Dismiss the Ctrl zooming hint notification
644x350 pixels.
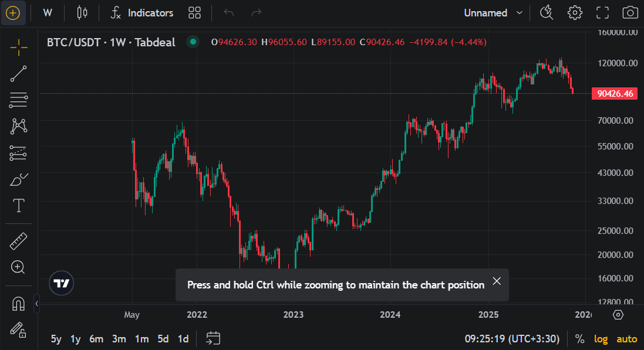pyautogui.click(x=497, y=281)
